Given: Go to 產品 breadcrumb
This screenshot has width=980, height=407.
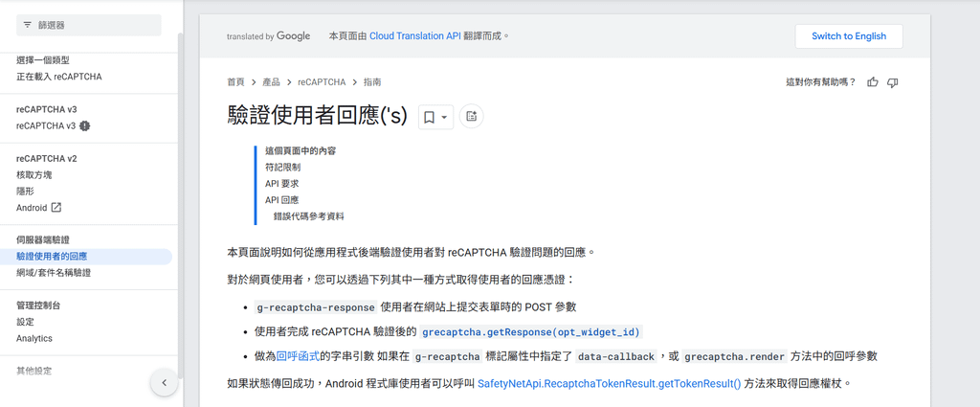Looking at the screenshot, I should [x=271, y=82].
